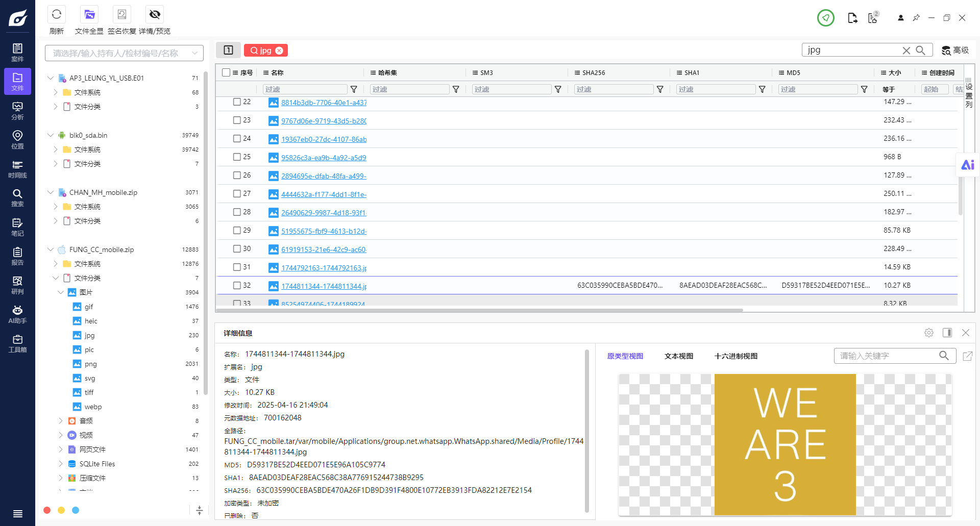Select the png category in the tree
Viewport: 980px width, 526px height.
[x=91, y=364]
